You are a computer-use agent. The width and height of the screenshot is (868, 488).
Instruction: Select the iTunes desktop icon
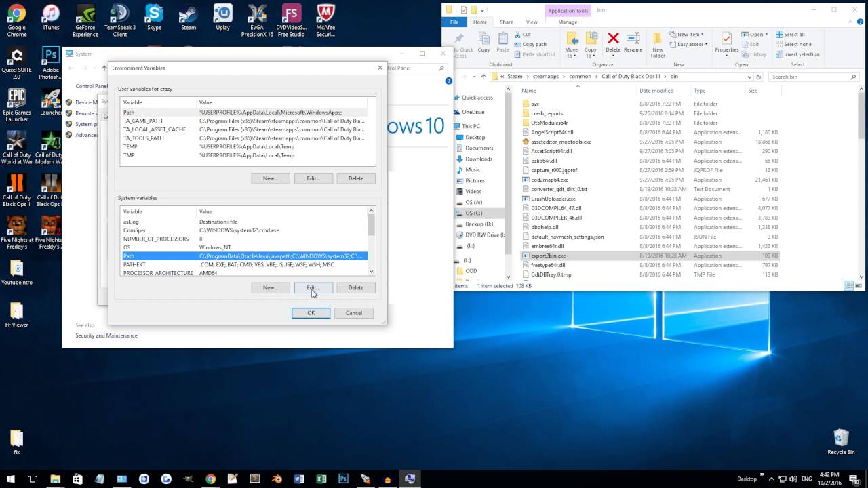[51, 17]
